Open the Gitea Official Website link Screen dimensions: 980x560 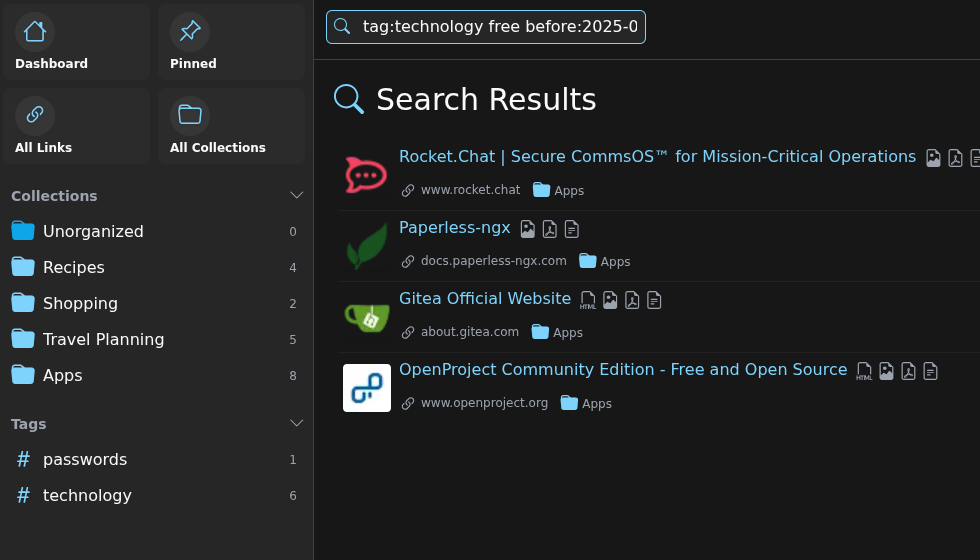(x=485, y=299)
